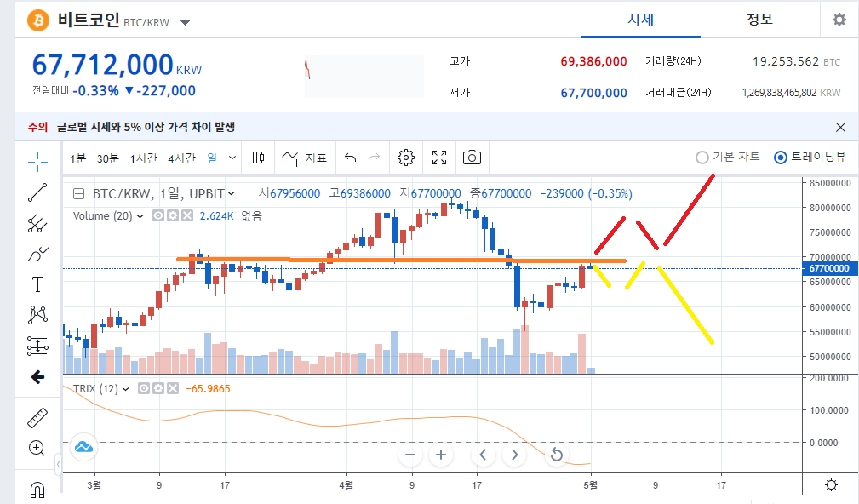Screen dimensions: 859x504
Task: Zoom out chart with minus button
Action: click(409, 455)
